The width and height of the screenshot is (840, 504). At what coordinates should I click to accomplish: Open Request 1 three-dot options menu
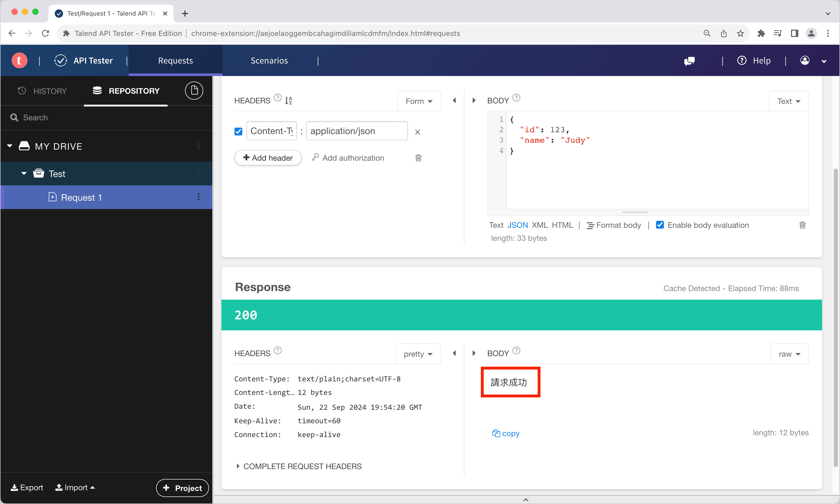pyautogui.click(x=199, y=197)
